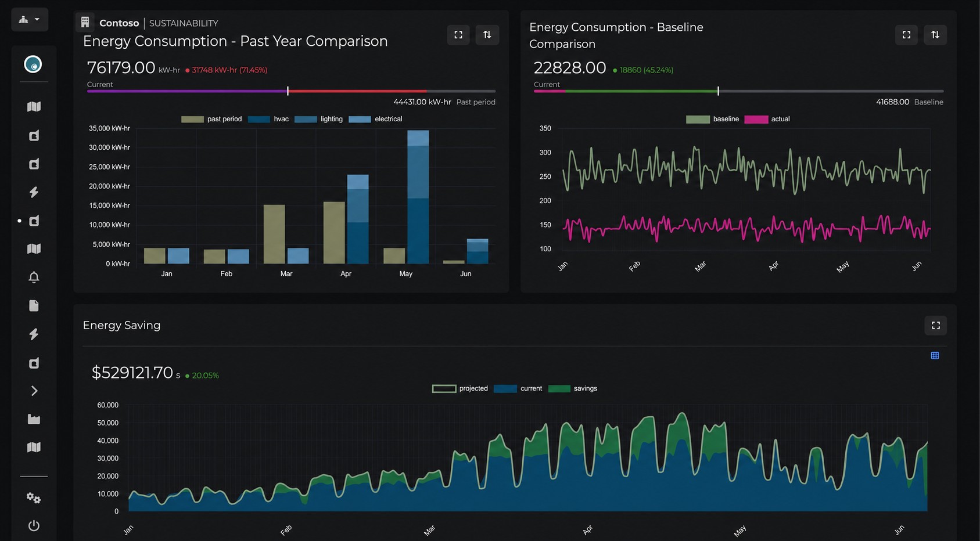
Task: Click the 'Energy Saving' panel title
Action: 121,326
